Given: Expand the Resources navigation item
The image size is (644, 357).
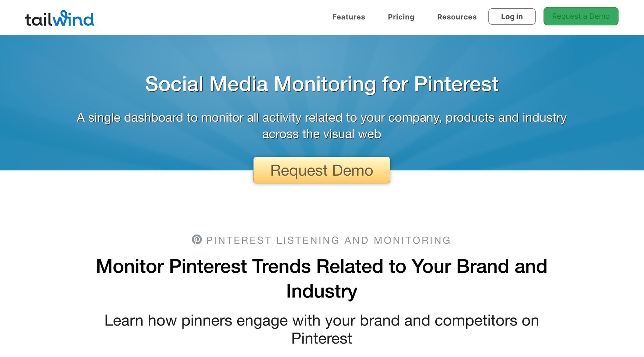Looking at the screenshot, I should 457,17.
